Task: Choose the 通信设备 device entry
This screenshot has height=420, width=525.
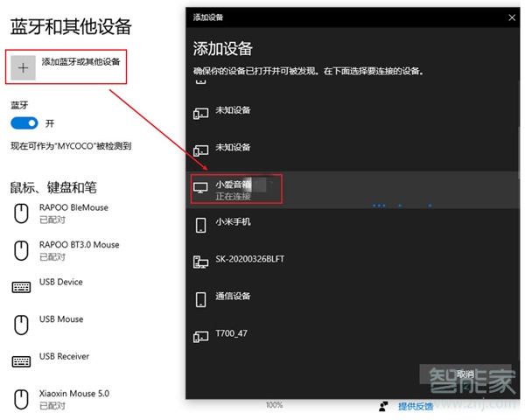Action: 233,297
